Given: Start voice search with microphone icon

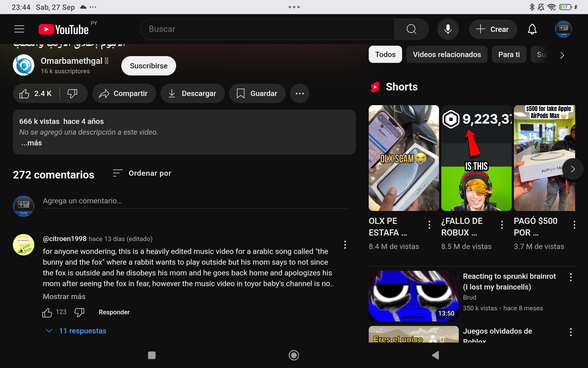Looking at the screenshot, I should [x=448, y=29].
